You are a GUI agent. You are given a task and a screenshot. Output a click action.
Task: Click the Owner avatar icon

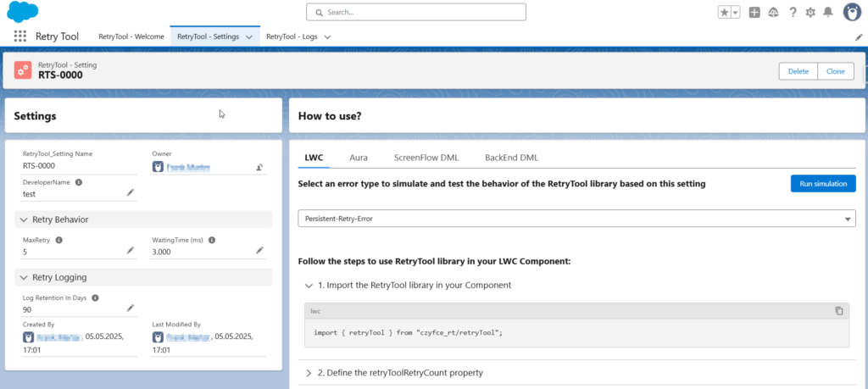[x=157, y=167]
